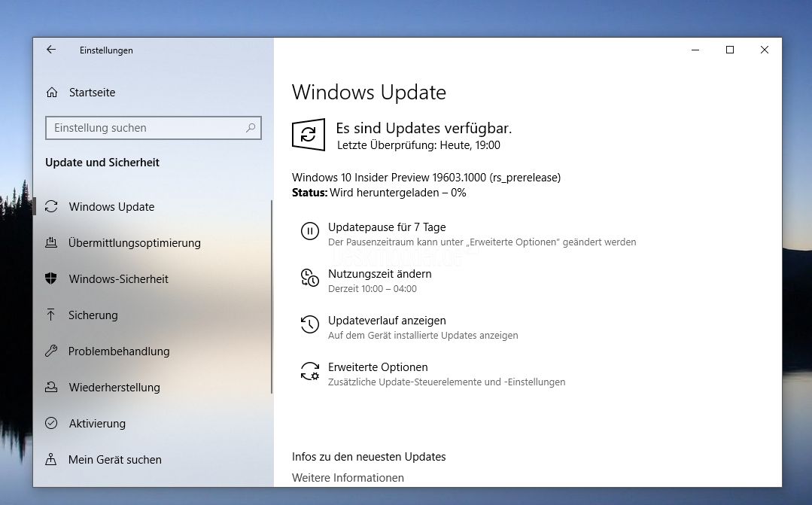This screenshot has width=812, height=505.
Task: Click the Windows Update refresh status icon
Action: 309,135
